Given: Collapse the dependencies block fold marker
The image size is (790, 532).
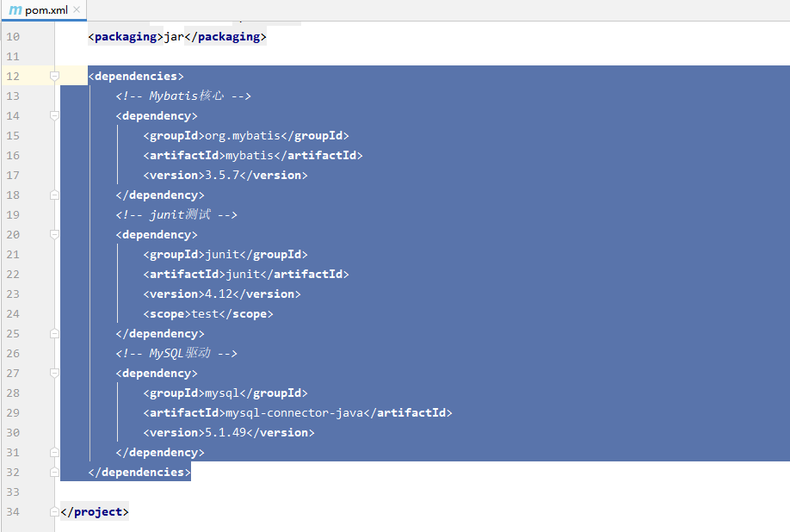Looking at the screenshot, I should coord(54,76).
